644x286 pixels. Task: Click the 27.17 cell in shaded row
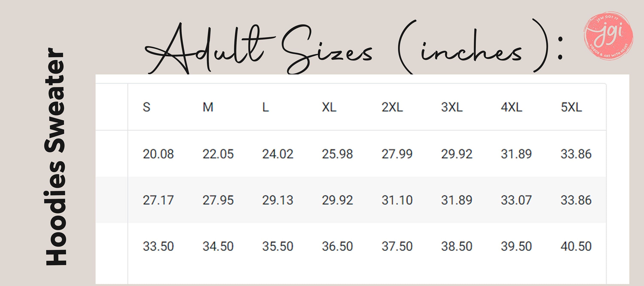click(158, 200)
